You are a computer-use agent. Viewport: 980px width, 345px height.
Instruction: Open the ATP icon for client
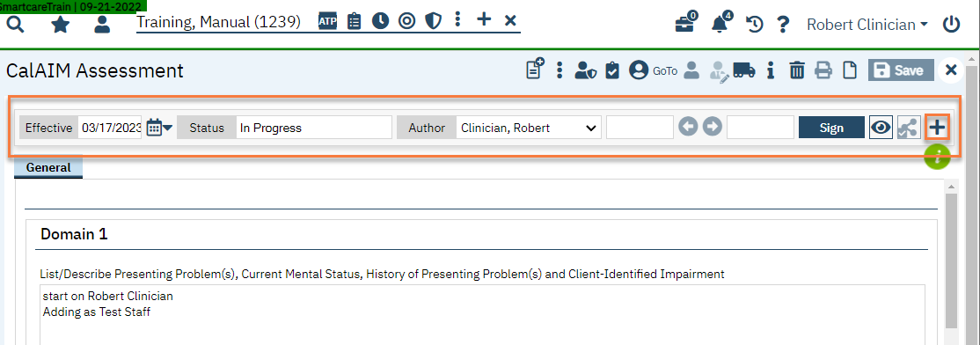[x=327, y=20]
